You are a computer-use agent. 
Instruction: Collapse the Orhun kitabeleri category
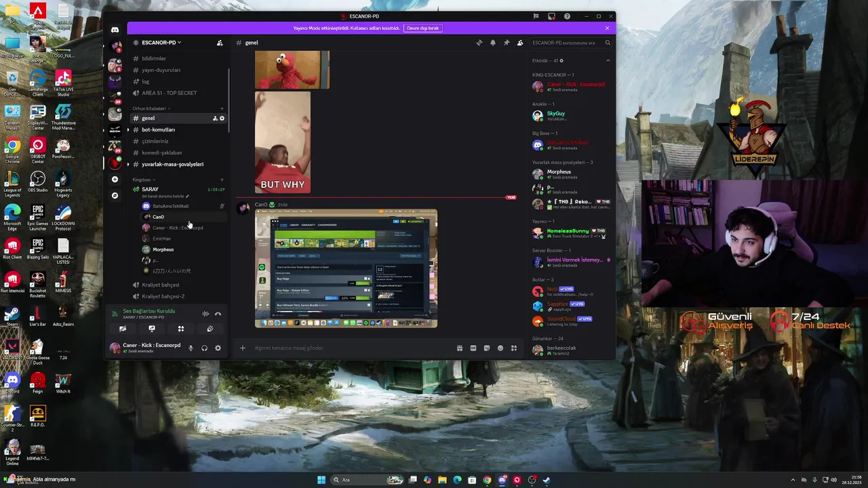pyautogui.click(x=151, y=108)
